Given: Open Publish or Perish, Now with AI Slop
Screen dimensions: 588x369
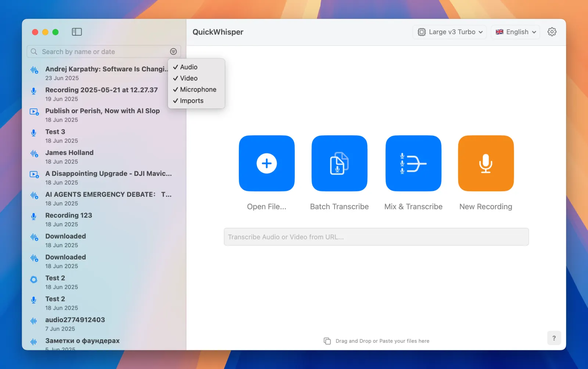Looking at the screenshot, I should (104, 115).
